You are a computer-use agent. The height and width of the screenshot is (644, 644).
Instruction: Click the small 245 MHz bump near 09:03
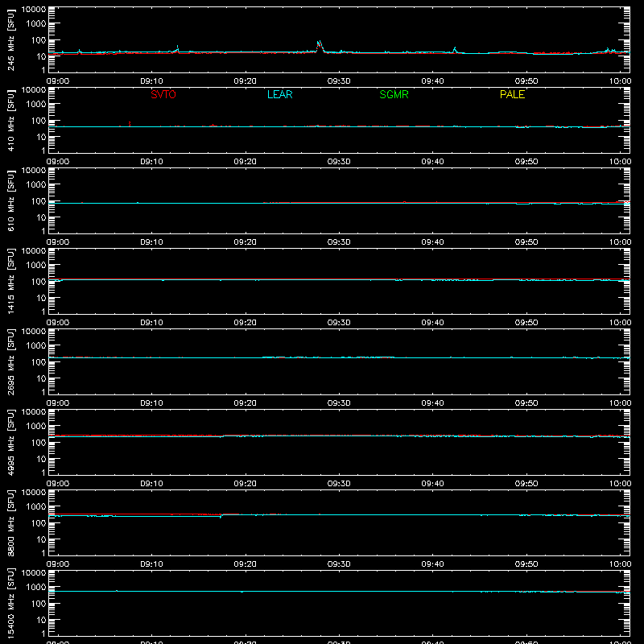tap(80, 52)
